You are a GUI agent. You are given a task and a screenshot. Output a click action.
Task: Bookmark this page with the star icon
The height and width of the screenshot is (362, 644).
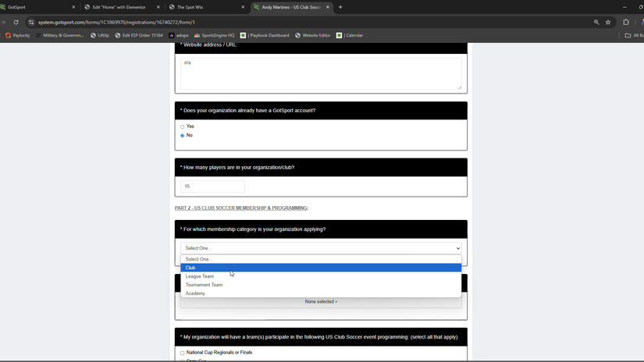coord(608,22)
